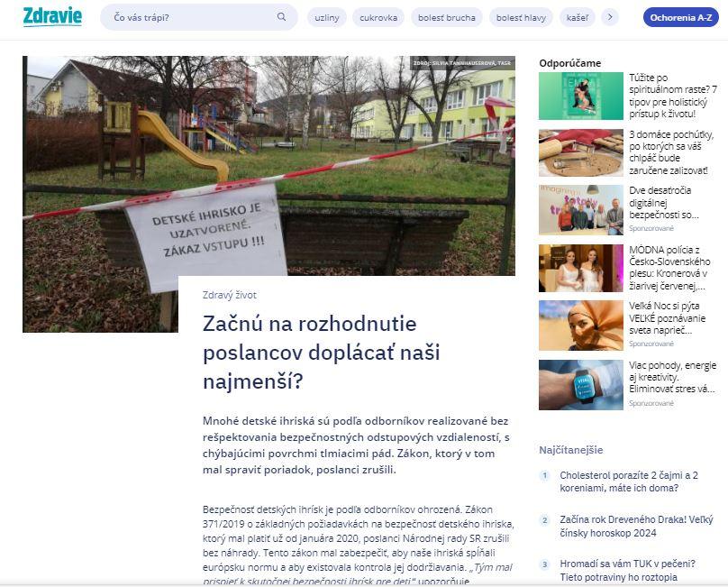This screenshot has width=728, height=587.
Task: Open the smartwatch wellbeing article thumbnail
Action: [580, 384]
